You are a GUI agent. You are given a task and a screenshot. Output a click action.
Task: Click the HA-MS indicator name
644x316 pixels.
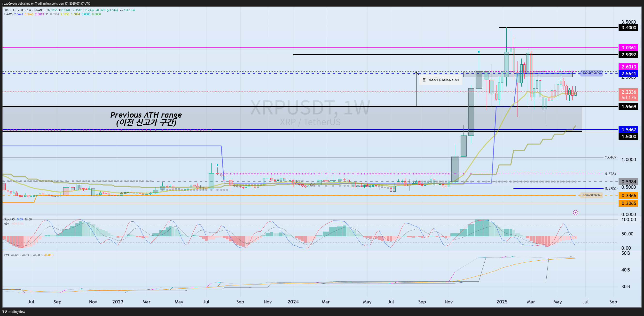point(8,14)
